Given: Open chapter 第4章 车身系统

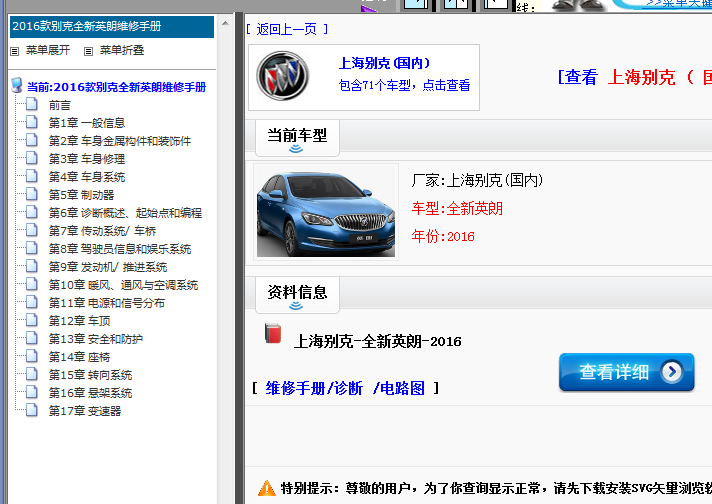Looking at the screenshot, I should click(x=87, y=177).
